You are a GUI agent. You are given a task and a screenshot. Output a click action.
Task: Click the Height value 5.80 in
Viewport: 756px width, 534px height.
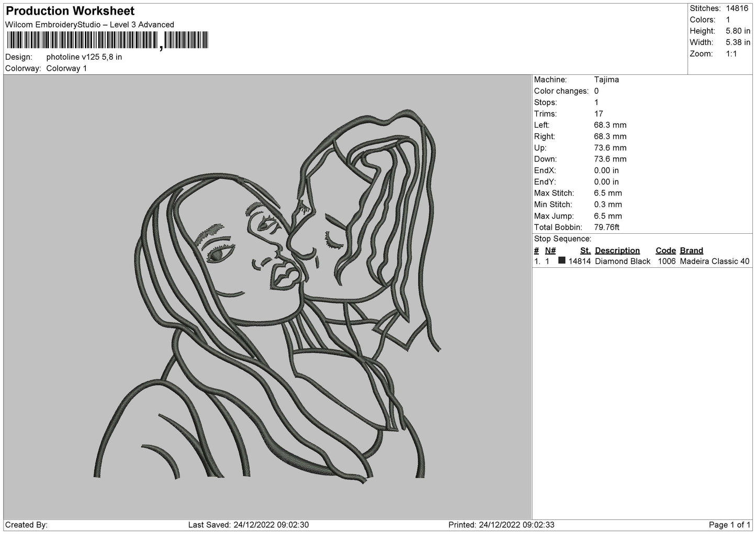click(738, 31)
